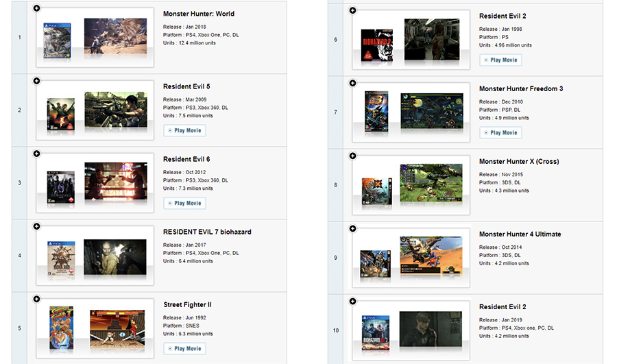Image resolution: width=617 pixels, height=364 pixels.
Task: Select title text Resident Evil 6
Action: [186, 159]
